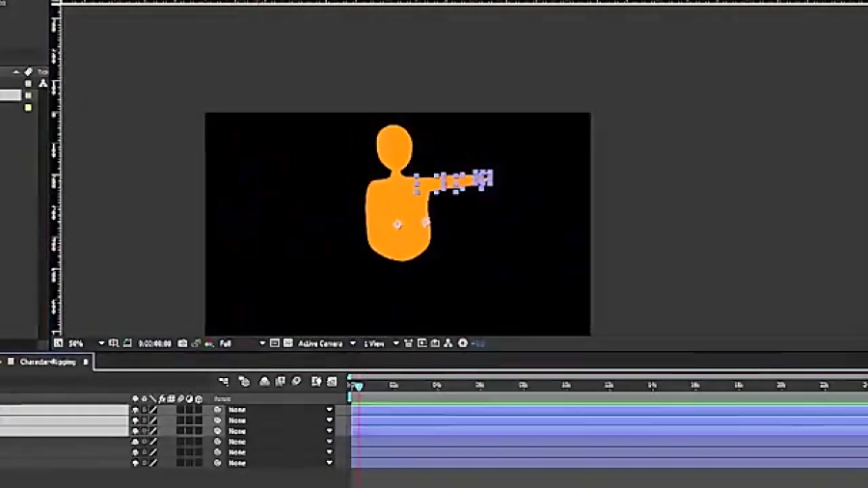Click the Region of Interest icon

pos(275,343)
